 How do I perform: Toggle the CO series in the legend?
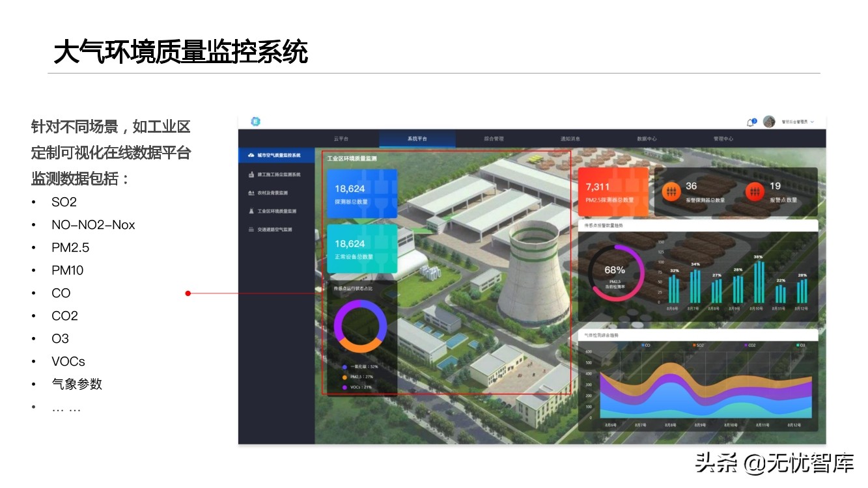tap(646, 345)
